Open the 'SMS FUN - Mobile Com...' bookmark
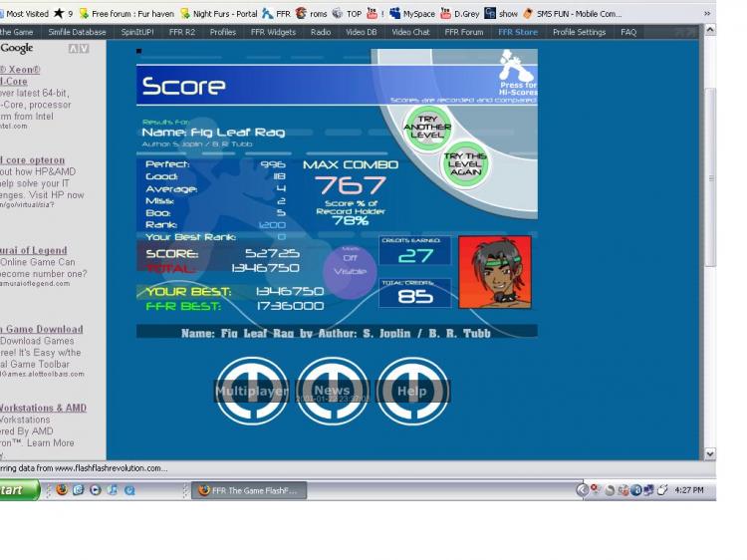The height and width of the screenshot is (560, 747). tap(572, 14)
